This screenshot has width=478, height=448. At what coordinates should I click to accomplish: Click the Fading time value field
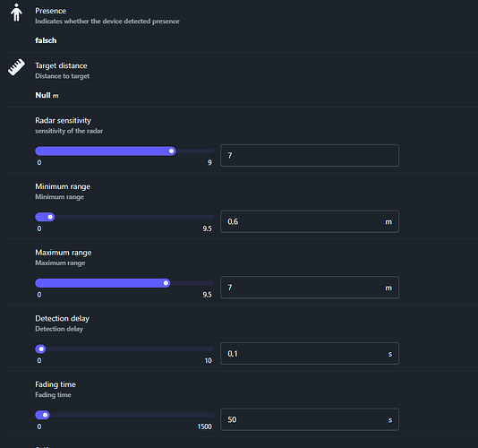[310, 419]
